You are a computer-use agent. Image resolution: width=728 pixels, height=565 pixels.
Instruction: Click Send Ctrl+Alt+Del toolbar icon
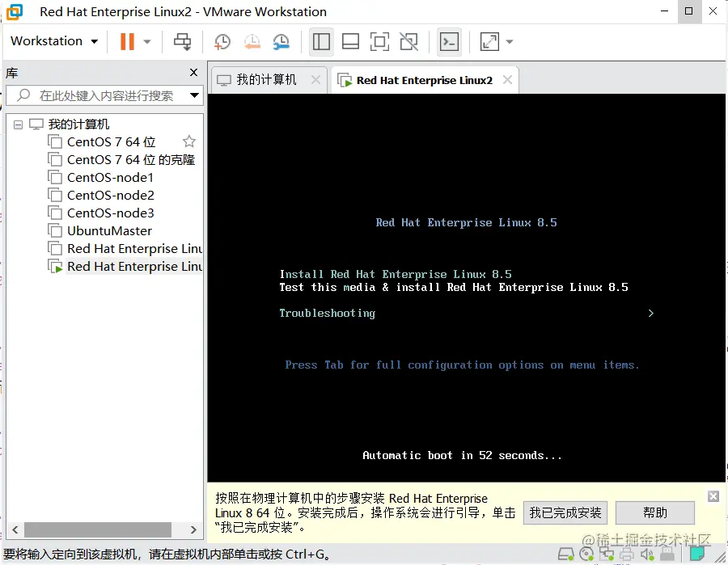(x=183, y=41)
